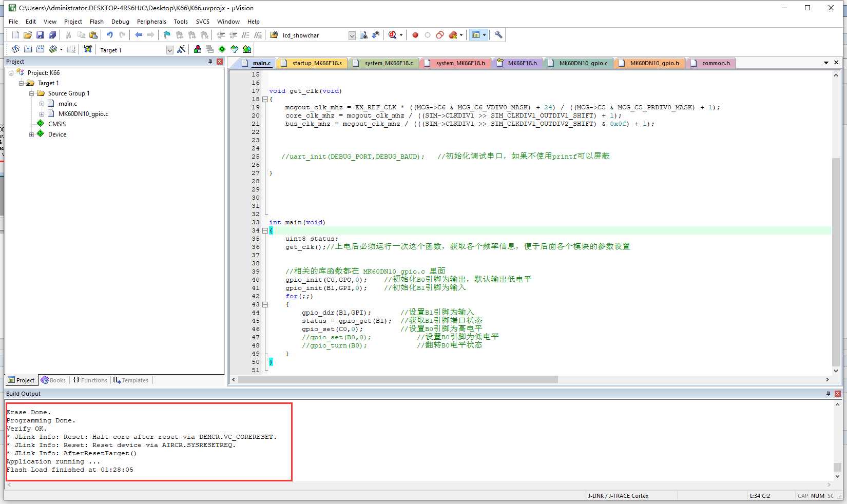Open the Debug menu

(120, 22)
